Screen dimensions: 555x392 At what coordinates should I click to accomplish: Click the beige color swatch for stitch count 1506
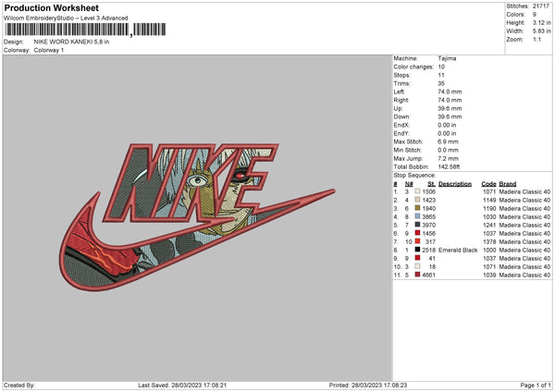pos(418,191)
